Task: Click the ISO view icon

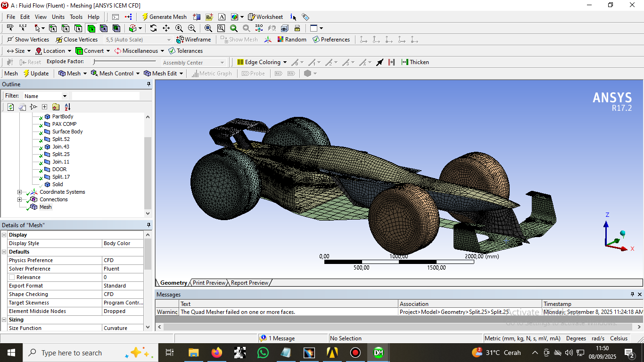Action: [x=259, y=28]
